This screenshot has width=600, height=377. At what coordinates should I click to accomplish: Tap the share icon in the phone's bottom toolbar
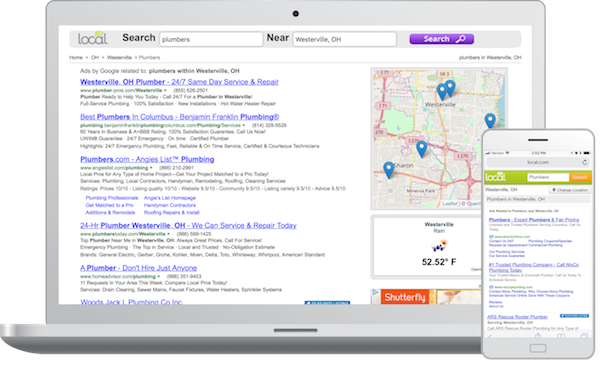(538, 336)
